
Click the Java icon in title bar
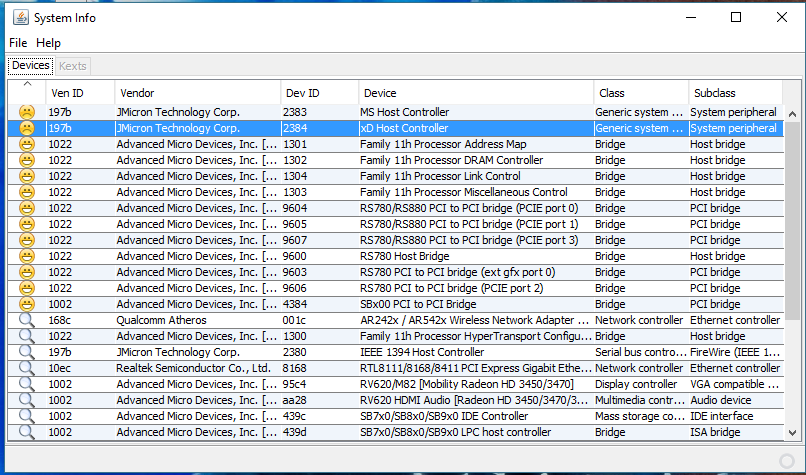point(21,17)
